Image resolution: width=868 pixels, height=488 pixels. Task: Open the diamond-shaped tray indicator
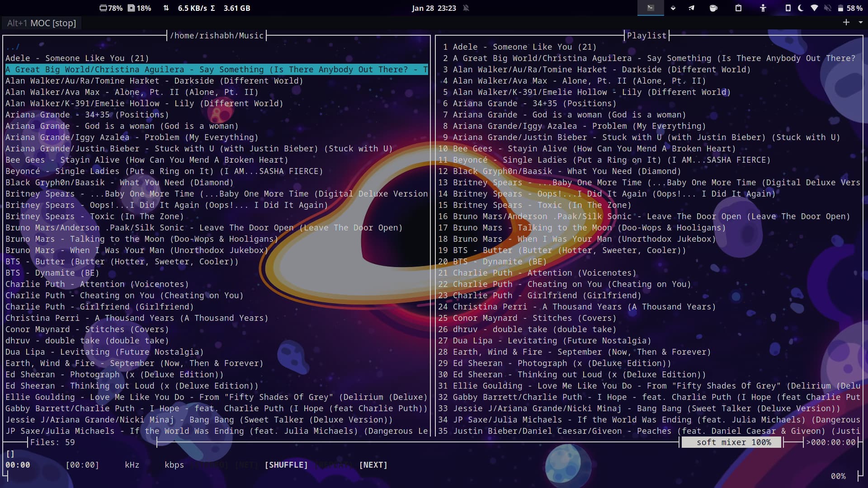click(x=673, y=8)
